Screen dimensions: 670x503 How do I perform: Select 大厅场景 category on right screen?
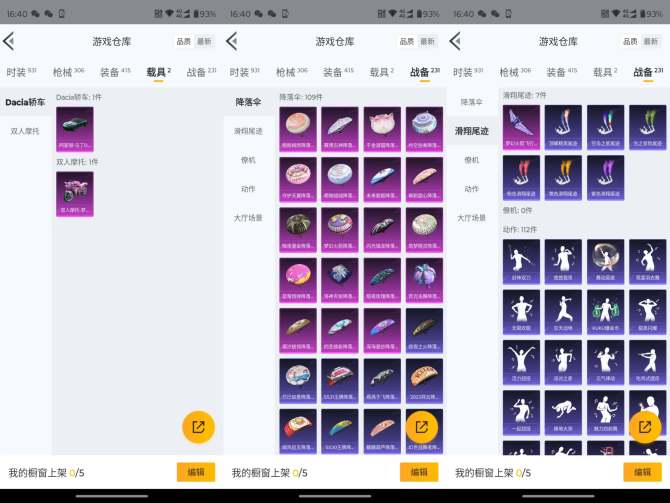pos(472,218)
